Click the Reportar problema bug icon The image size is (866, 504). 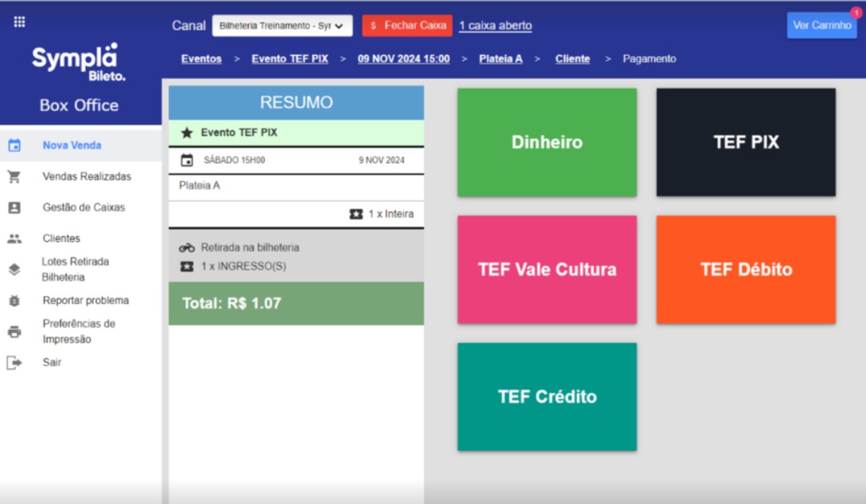pyautogui.click(x=14, y=301)
